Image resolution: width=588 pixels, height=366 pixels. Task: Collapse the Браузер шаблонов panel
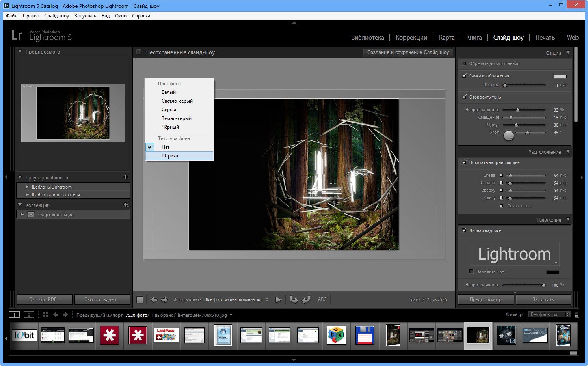[x=20, y=177]
